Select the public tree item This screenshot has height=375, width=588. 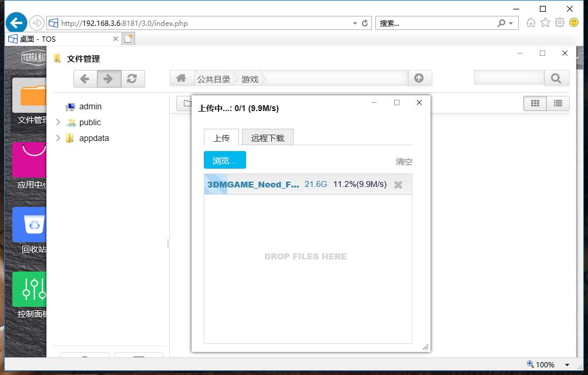point(90,122)
